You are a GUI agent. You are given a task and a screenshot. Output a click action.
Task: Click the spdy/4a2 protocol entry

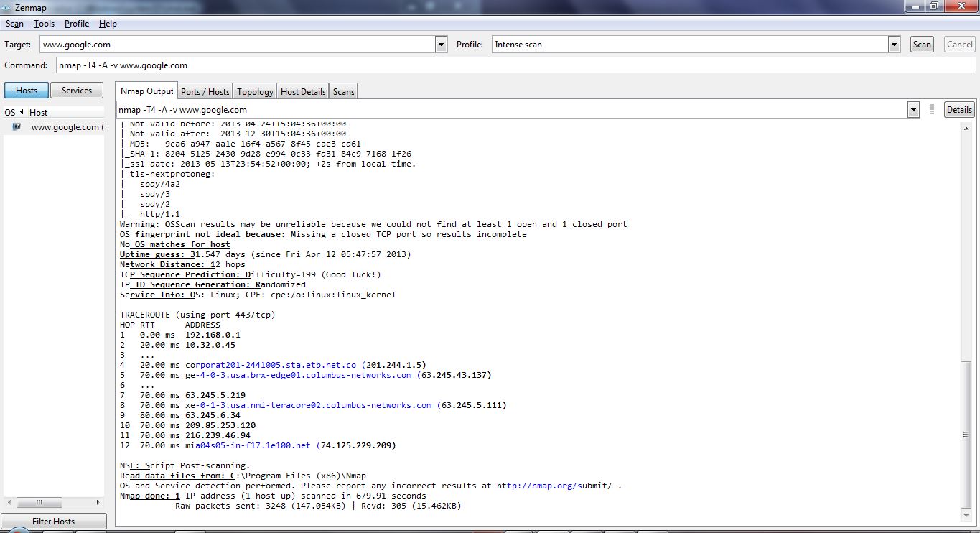(x=160, y=184)
